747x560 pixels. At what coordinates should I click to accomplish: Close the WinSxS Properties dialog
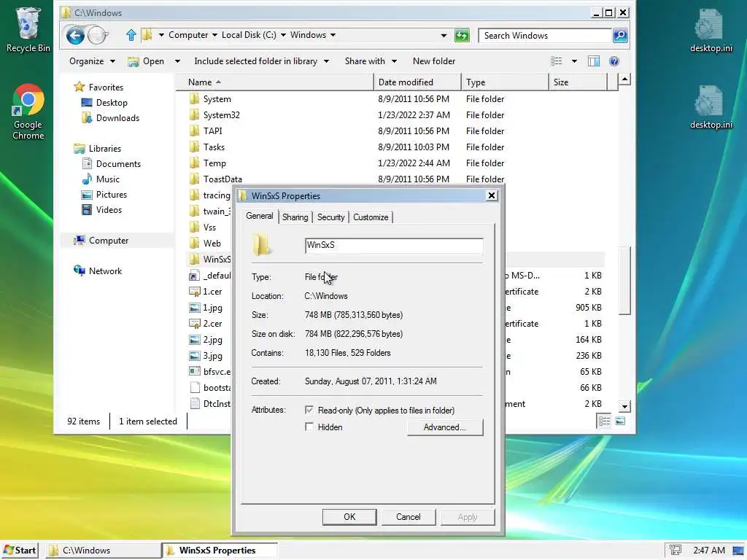[492, 195]
